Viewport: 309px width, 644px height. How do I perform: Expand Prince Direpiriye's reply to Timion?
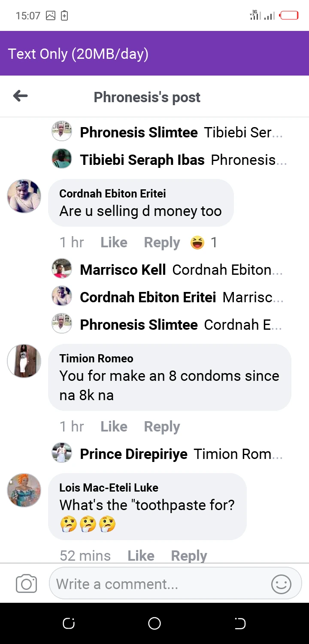(x=167, y=454)
